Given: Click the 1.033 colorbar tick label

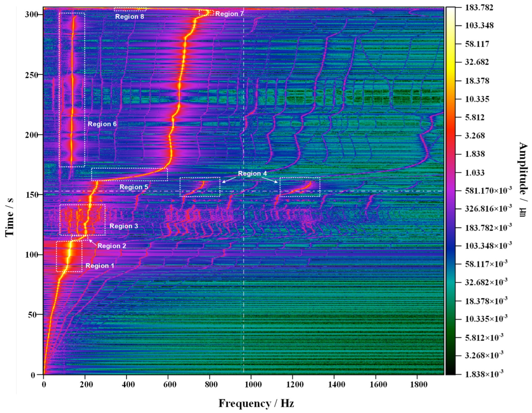Looking at the screenshot, I should (475, 173).
